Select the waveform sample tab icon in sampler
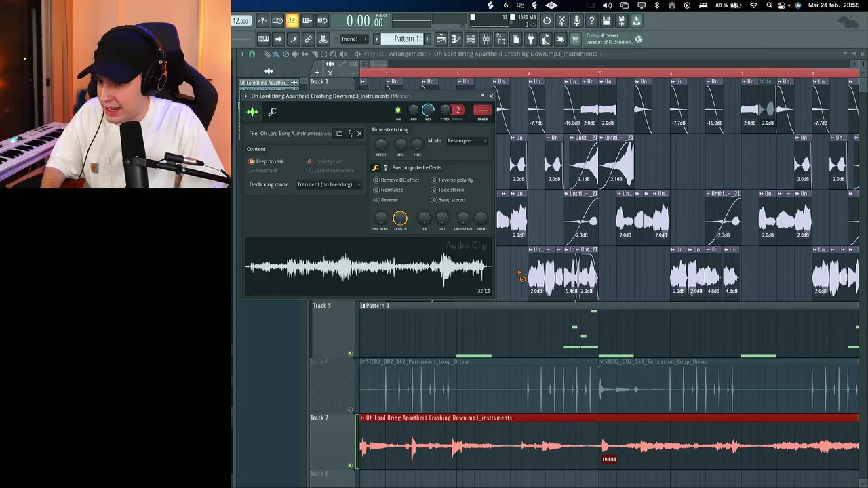The width and height of the screenshot is (868, 488). (252, 112)
